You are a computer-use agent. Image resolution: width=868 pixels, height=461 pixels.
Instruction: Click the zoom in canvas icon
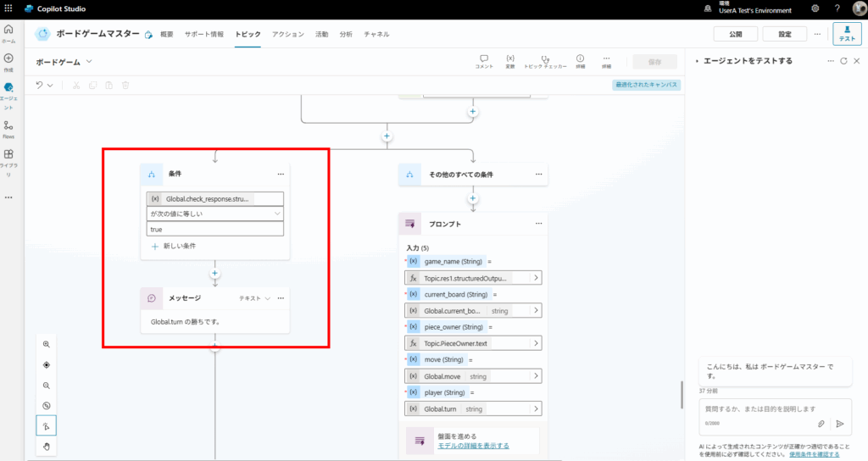47,345
